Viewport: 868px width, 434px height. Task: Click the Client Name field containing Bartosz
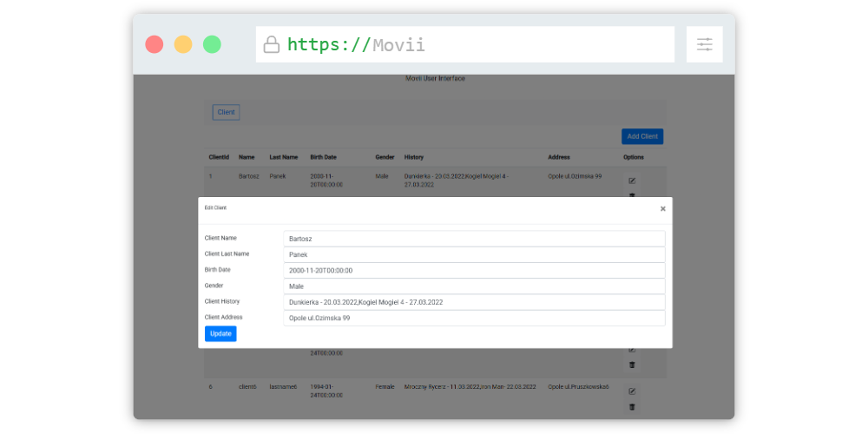tap(474, 238)
